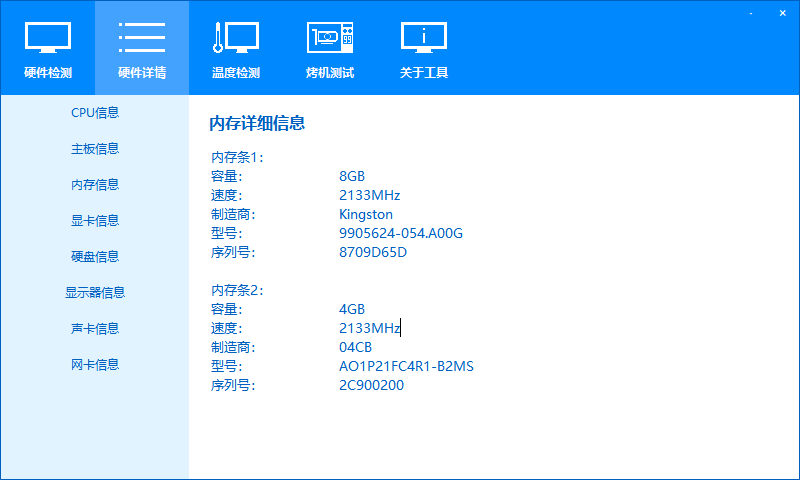Click the model number 9905624-054.A00G
800x480 pixels.
click(401, 233)
